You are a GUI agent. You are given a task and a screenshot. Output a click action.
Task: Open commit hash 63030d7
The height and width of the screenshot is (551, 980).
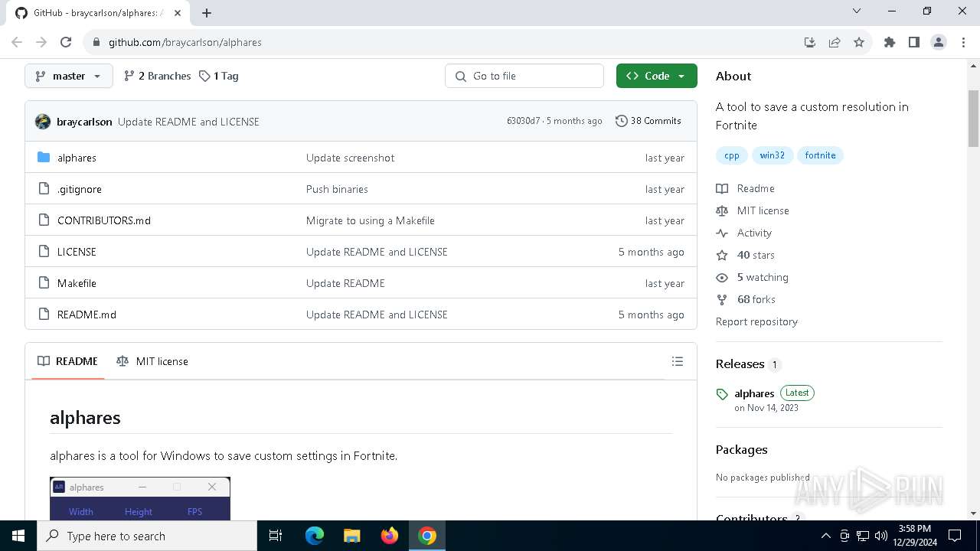point(523,121)
